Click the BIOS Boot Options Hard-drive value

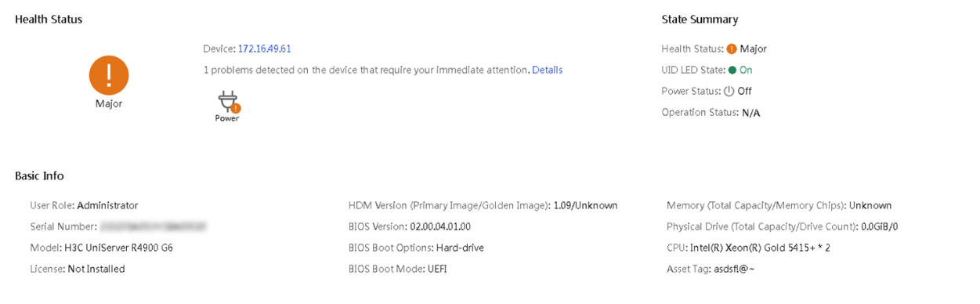click(x=460, y=248)
